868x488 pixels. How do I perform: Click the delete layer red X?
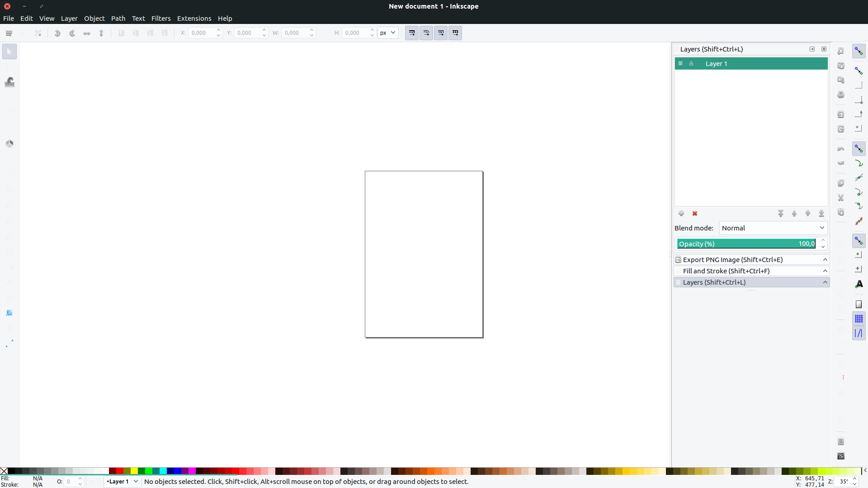coord(695,214)
